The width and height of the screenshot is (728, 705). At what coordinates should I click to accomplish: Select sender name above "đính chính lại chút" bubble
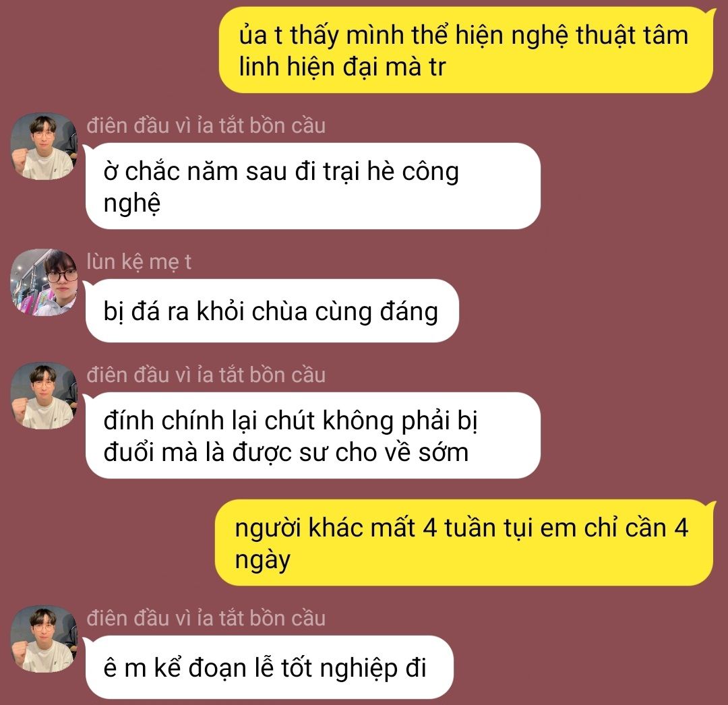tap(206, 375)
